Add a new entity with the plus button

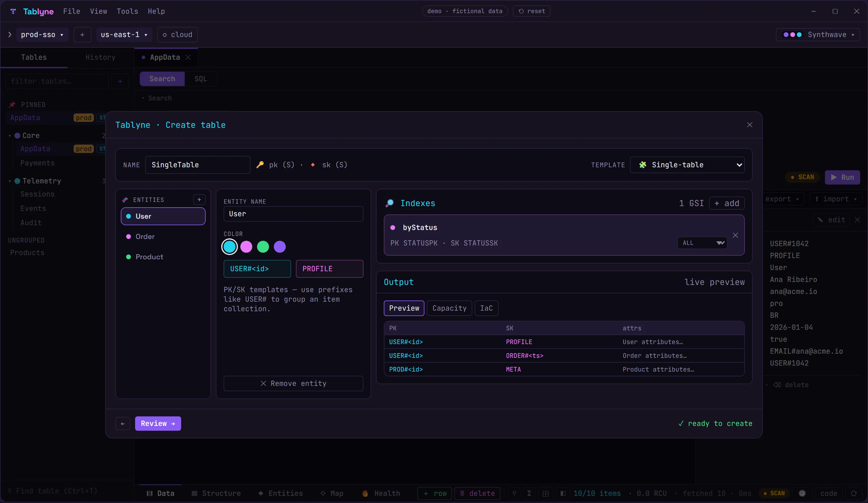pos(199,200)
